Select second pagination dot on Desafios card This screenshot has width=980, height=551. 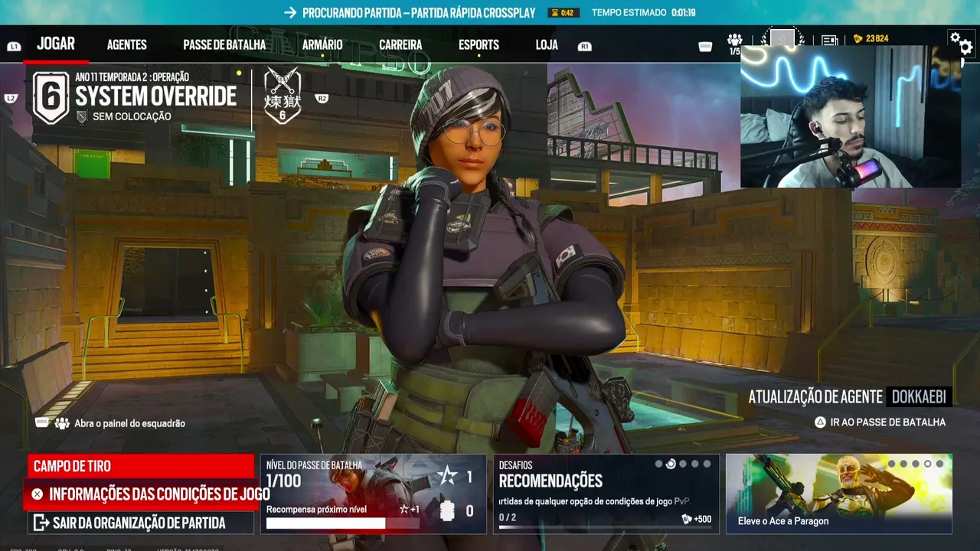point(671,464)
